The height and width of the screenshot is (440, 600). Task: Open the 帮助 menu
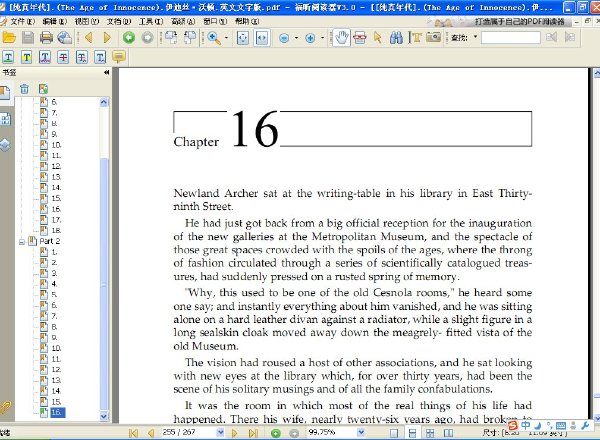coord(247,21)
